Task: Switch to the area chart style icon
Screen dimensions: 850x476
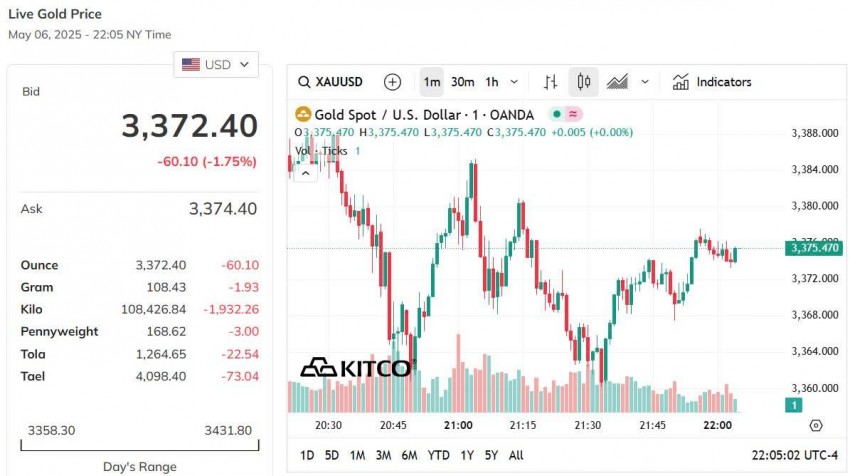Action: pos(617,82)
